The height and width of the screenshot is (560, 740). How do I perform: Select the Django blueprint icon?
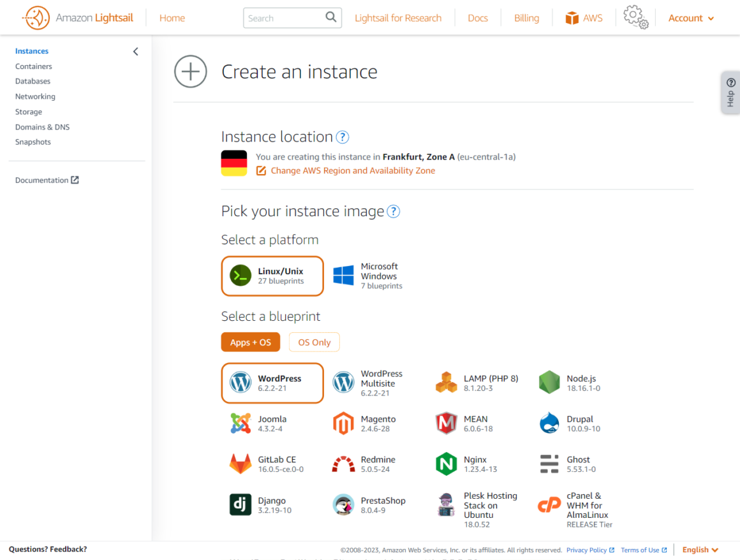(x=241, y=505)
